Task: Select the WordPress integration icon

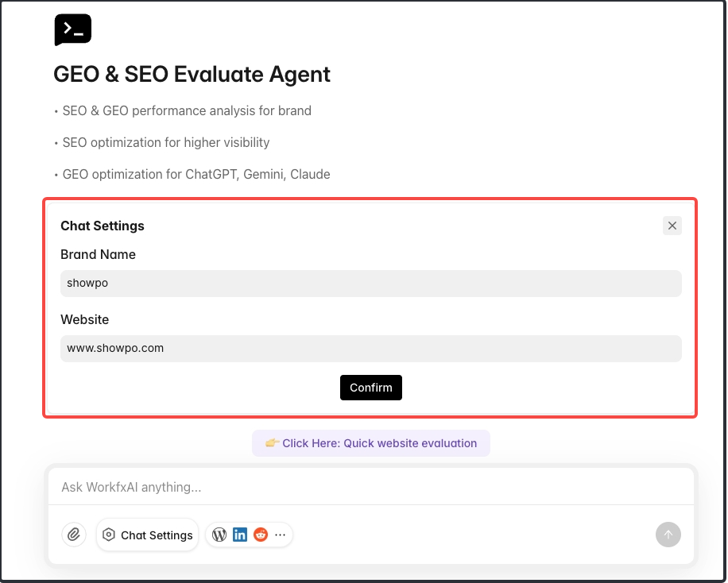Action: [220, 535]
